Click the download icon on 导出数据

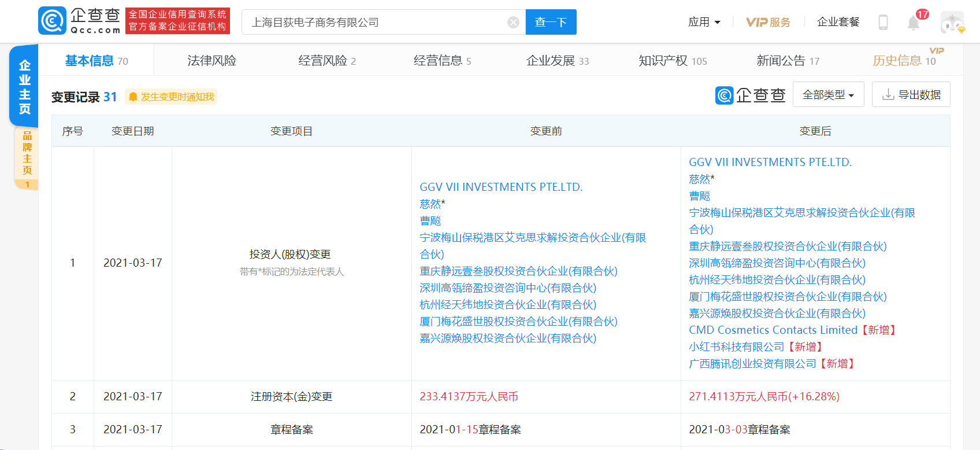pos(888,95)
